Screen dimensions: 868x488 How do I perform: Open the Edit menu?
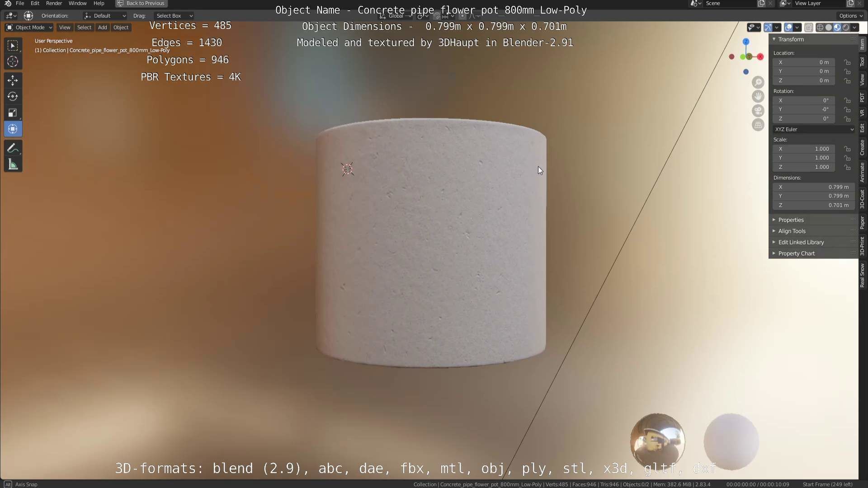coord(35,3)
